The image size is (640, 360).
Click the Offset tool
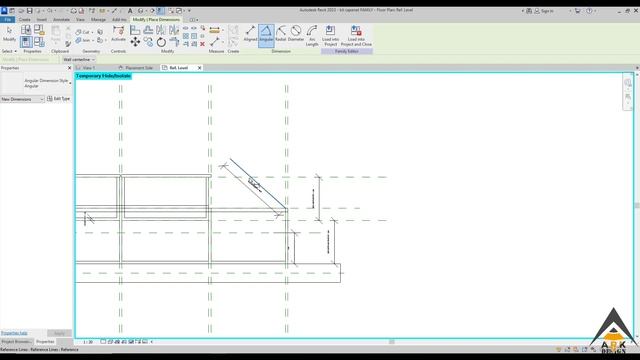(148, 30)
